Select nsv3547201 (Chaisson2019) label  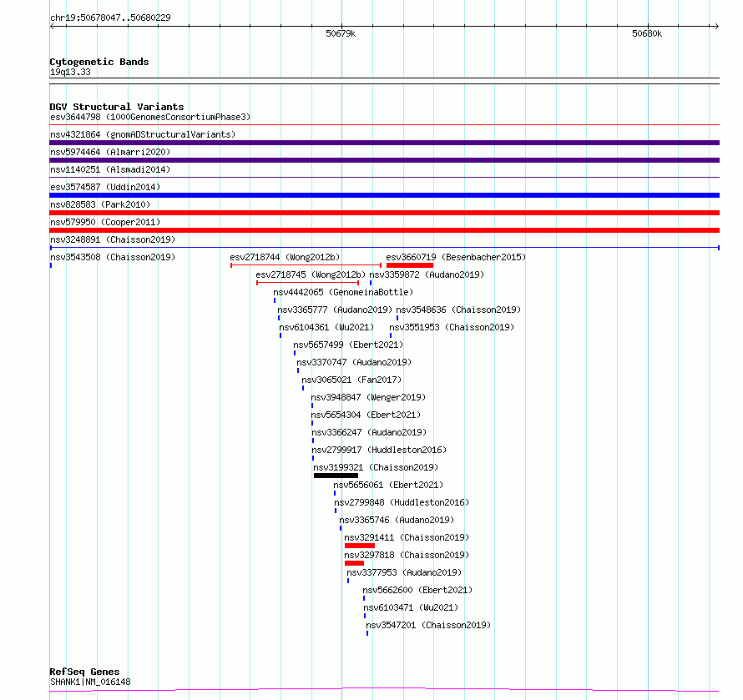coord(428,625)
